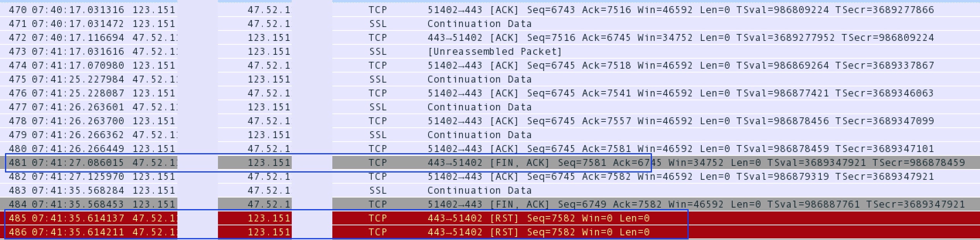Click TCP protocol cell of packet 485
Screen dimensions: 980x240
tap(378, 218)
